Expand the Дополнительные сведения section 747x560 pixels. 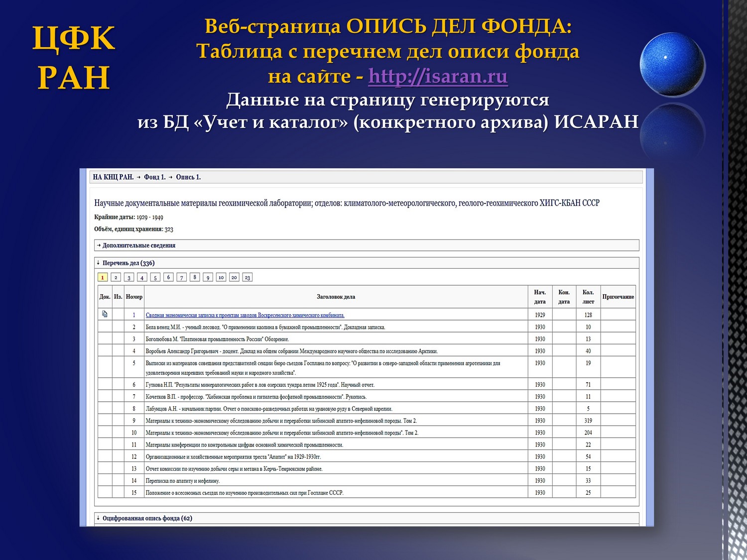coord(138,245)
